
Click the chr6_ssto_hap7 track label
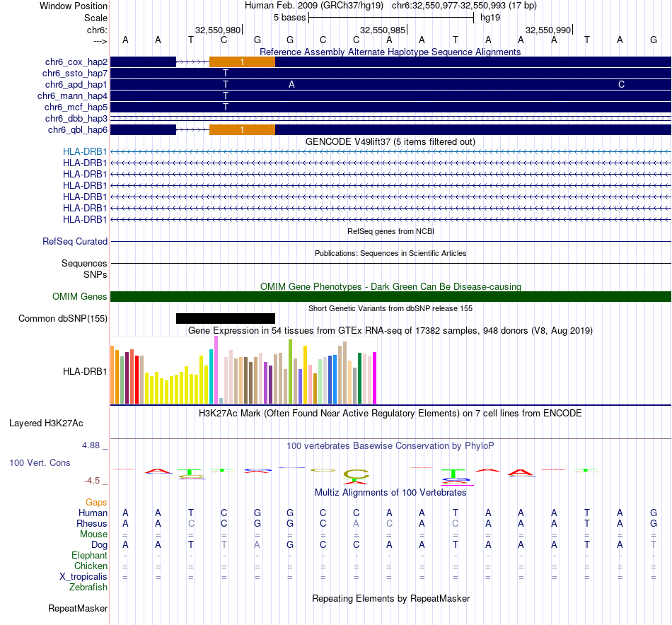tap(75, 74)
